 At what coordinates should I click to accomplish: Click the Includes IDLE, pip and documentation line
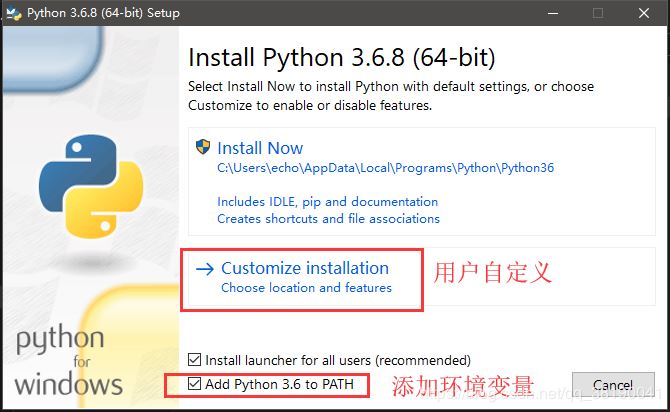coord(327,202)
